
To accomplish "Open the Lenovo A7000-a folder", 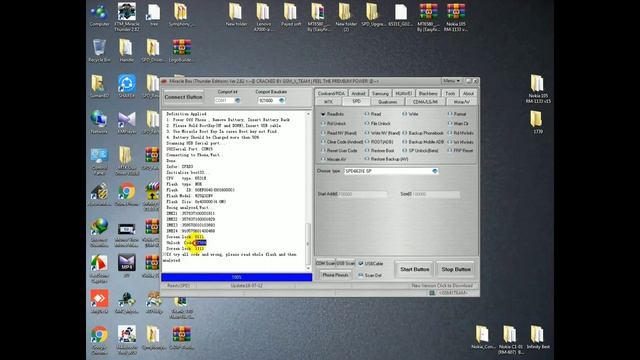I will 263,16.
